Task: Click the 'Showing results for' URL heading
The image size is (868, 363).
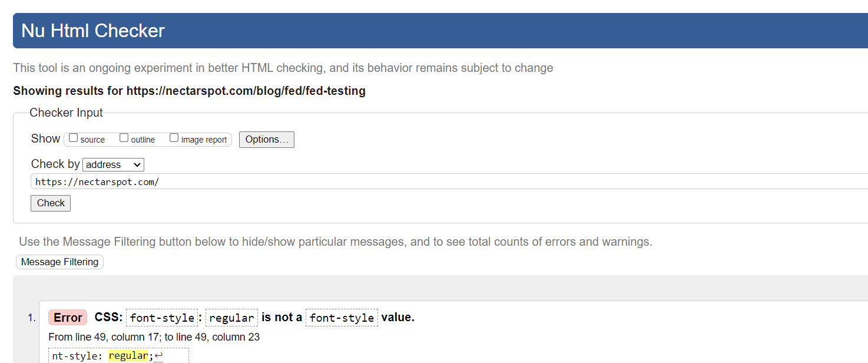Action: coord(189,91)
